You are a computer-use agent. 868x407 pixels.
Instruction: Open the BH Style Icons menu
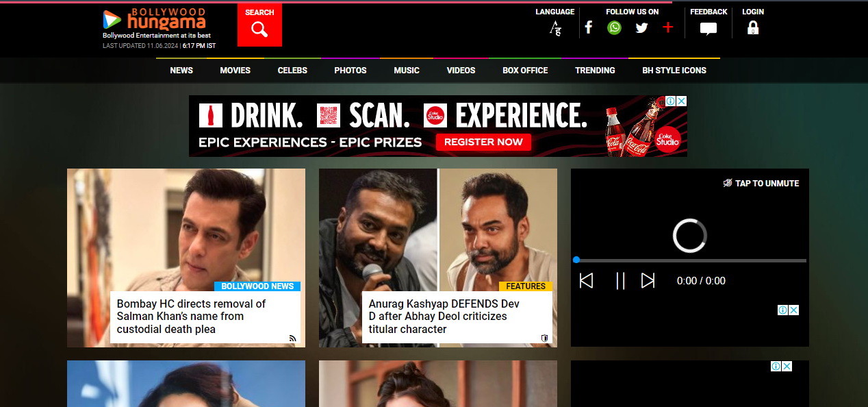tap(674, 71)
